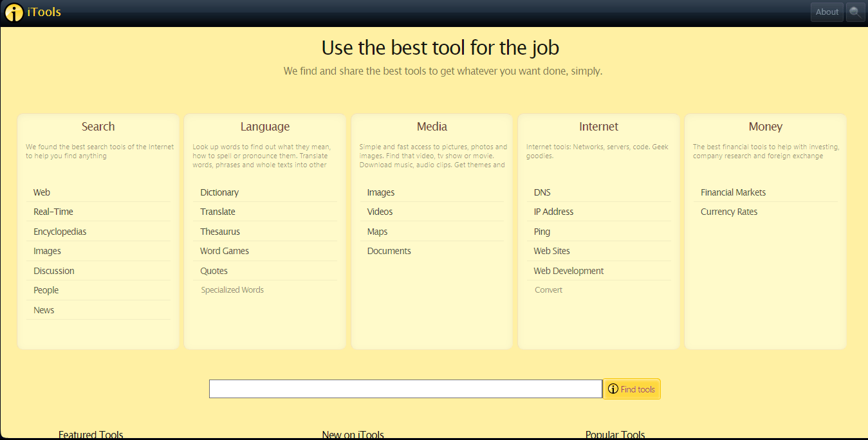Open the Language category heading
The height and width of the screenshot is (440, 868).
[265, 127]
